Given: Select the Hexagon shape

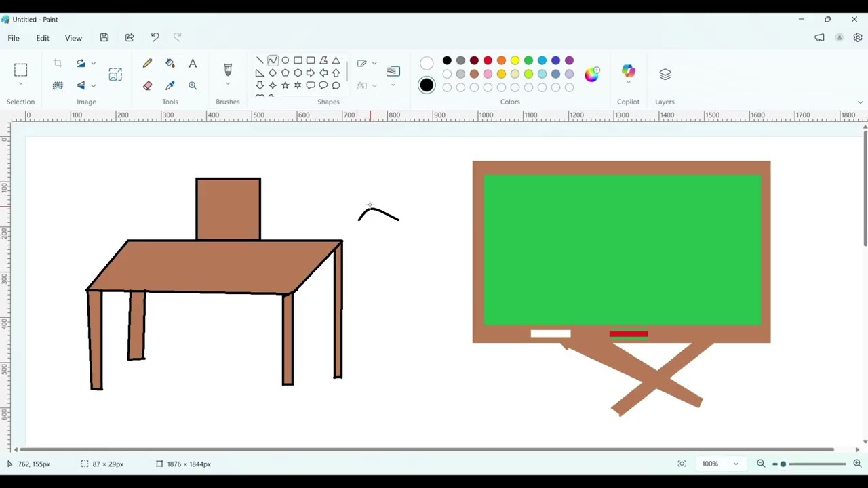Looking at the screenshot, I should [x=298, y=73].
